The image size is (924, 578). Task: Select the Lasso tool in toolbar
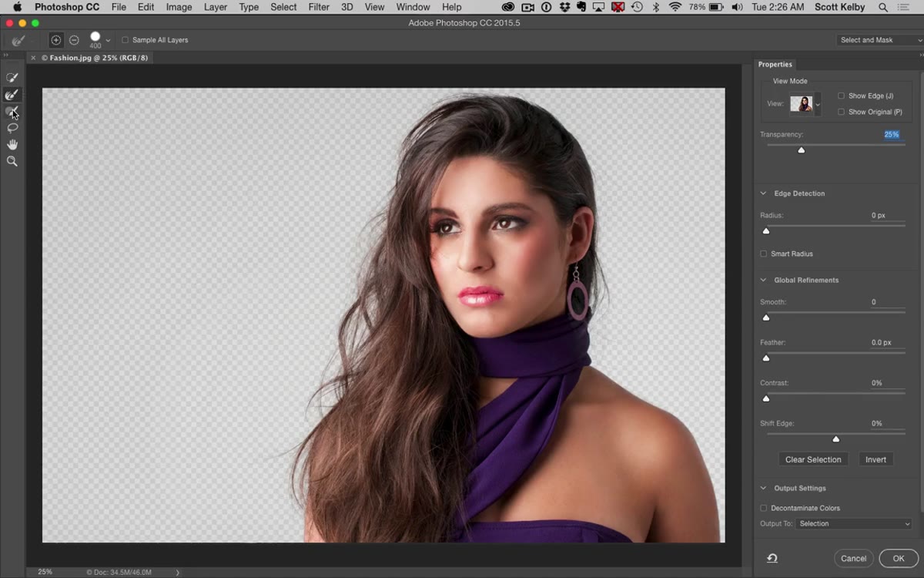(x=12, y=128)
